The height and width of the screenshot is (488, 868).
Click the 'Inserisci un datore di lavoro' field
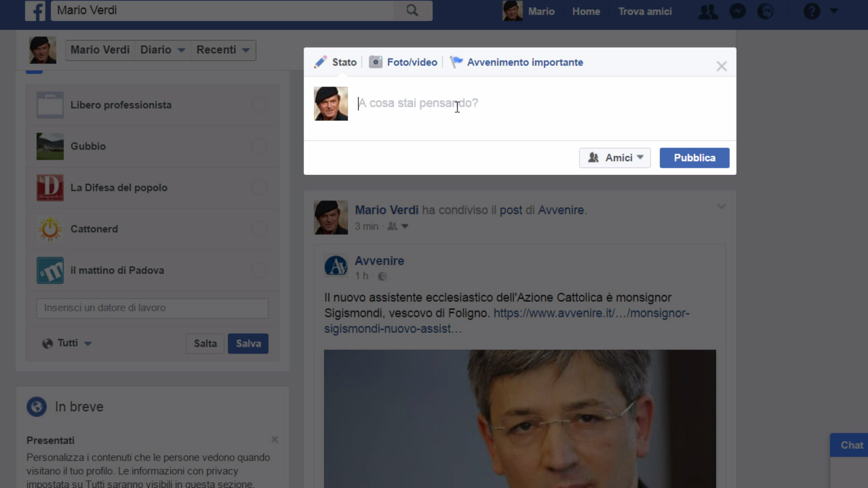(152, 308)
